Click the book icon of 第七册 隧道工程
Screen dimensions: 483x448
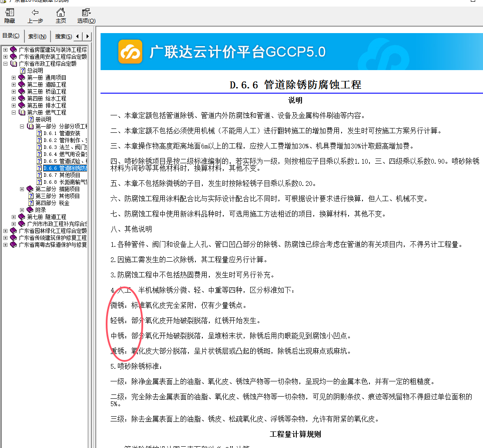(x=22, y=217)
